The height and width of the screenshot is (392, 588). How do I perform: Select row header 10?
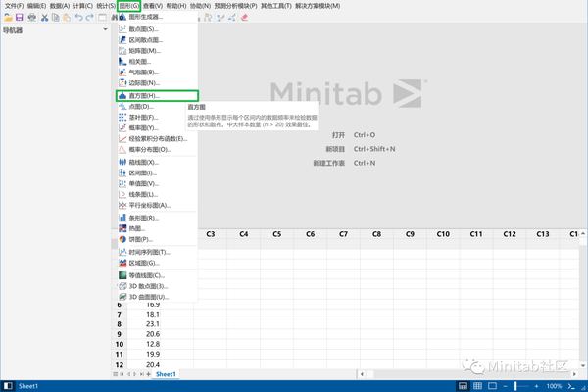click(120, 344)
